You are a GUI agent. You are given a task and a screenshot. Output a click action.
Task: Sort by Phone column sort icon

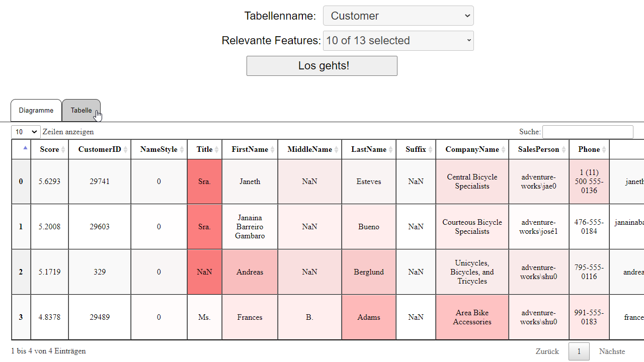click(604, 149)
